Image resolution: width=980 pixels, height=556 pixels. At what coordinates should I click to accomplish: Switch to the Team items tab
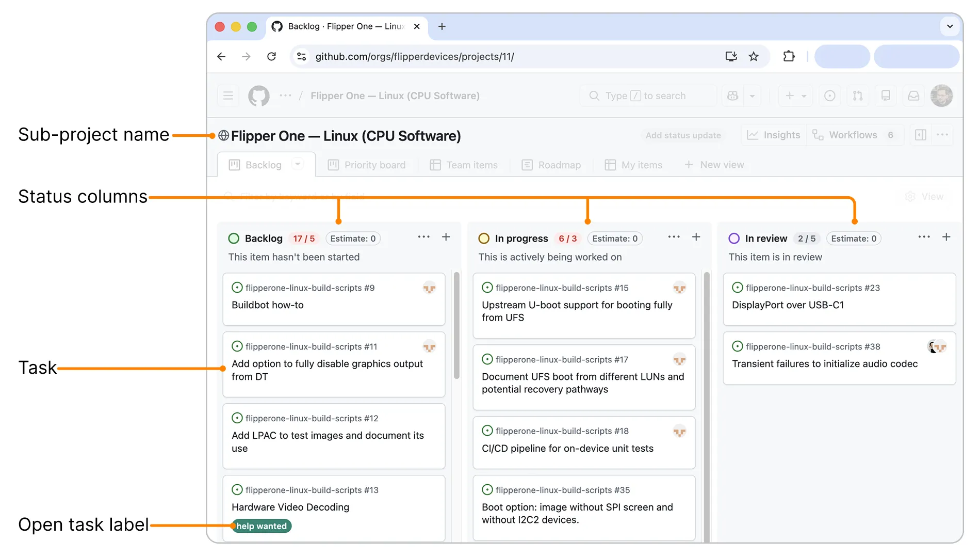(464, 165)
